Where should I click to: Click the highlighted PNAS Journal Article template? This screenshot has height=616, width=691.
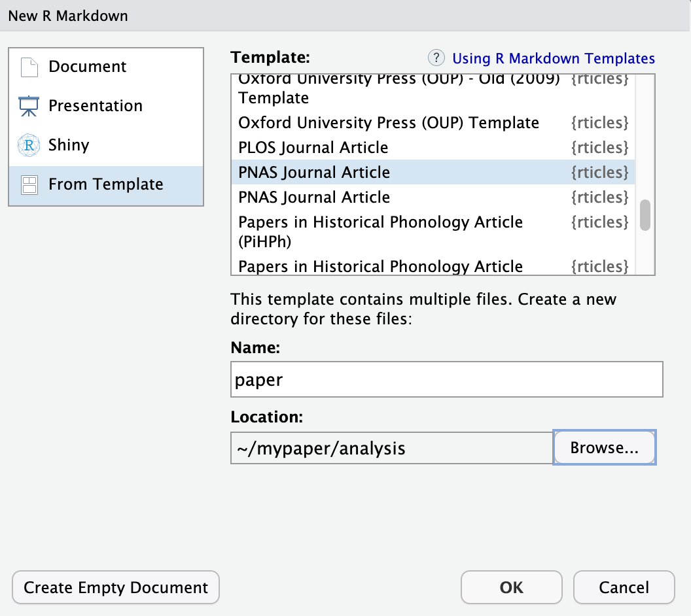point(314,173)
